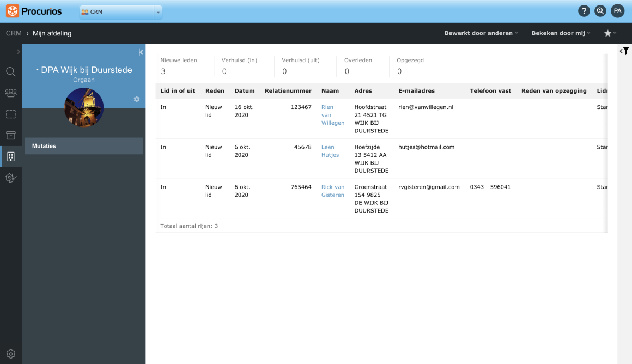Click the Overleden statistic
Screen dimensions: 632x364
tap(358, 66)
